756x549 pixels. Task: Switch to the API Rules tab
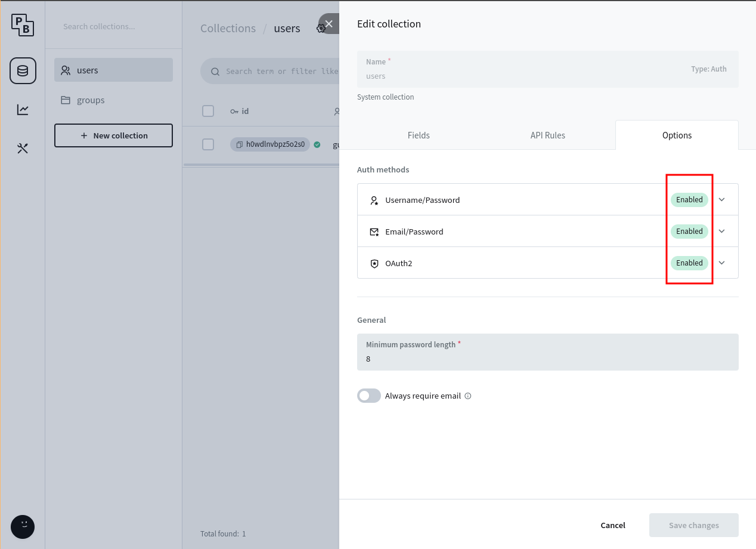point(547,135)
